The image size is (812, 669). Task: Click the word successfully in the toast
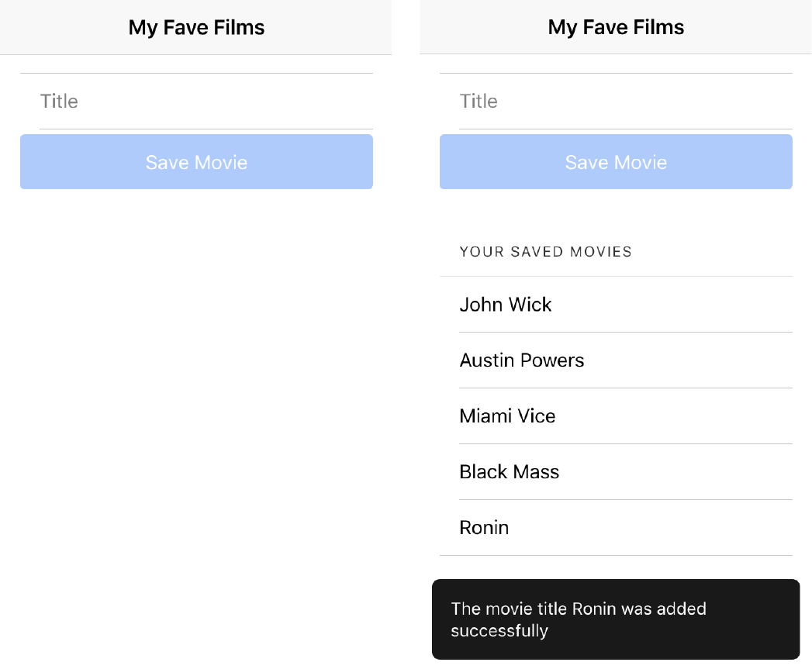(x=499, y=631)
